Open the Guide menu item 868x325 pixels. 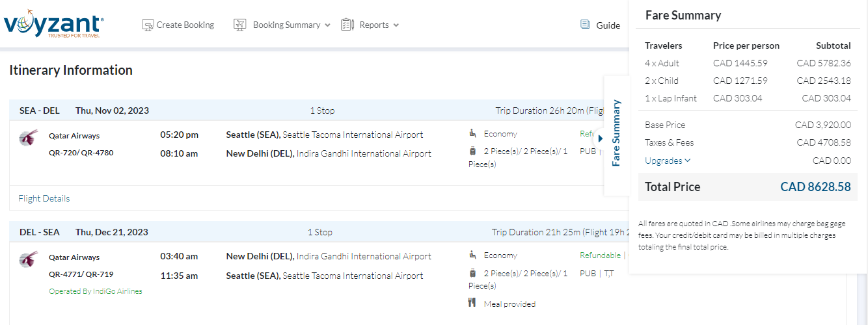[608, 25]
